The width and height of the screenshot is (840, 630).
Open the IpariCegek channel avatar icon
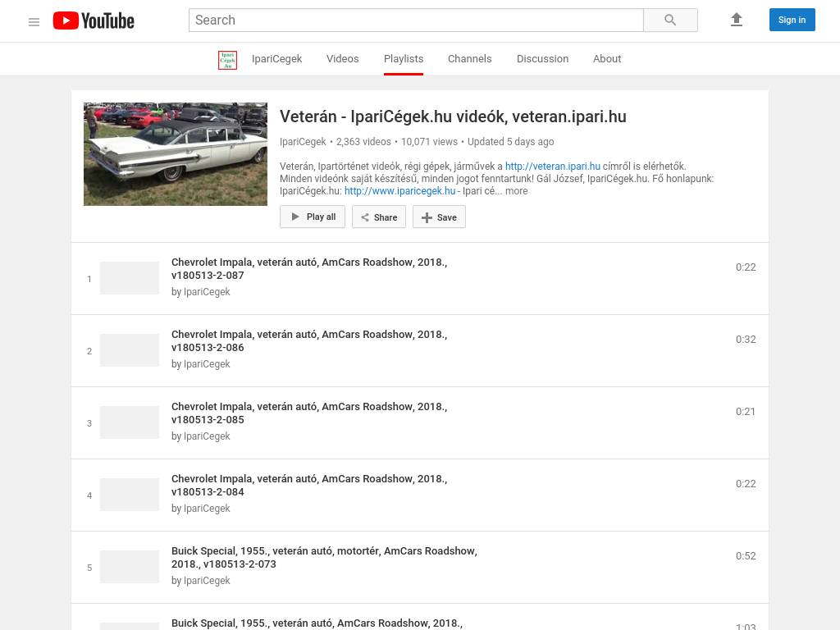(x=227, y=59)
